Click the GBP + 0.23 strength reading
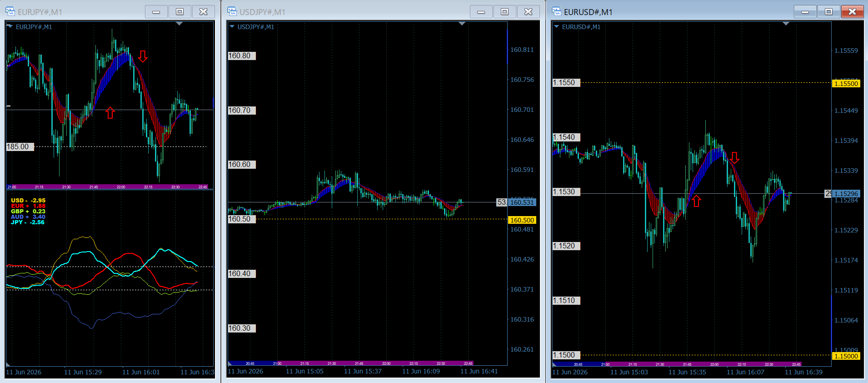Image resolution: width=868 pixels, height=383 pixels. point(28,211)
